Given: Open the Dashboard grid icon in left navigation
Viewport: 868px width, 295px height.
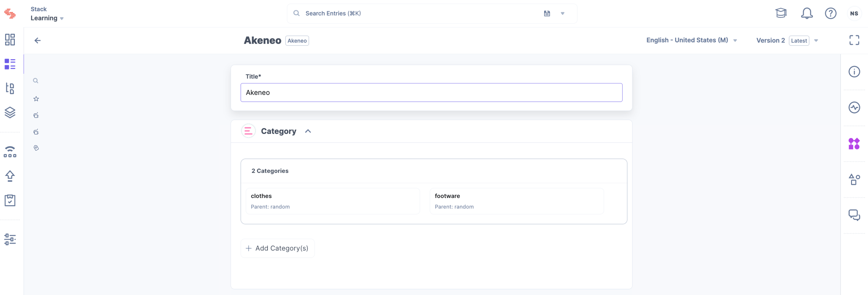Looking at the screenshot, I should [x=10, y=39].
